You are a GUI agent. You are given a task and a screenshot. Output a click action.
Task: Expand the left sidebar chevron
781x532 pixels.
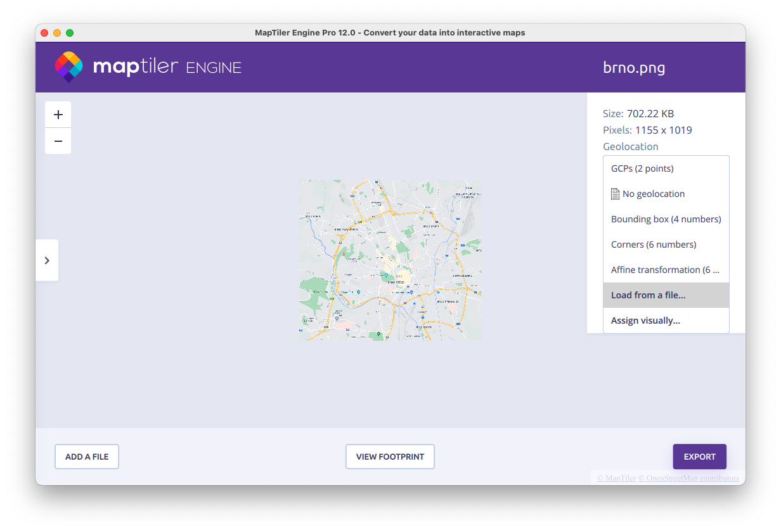(x=47, y=260)
